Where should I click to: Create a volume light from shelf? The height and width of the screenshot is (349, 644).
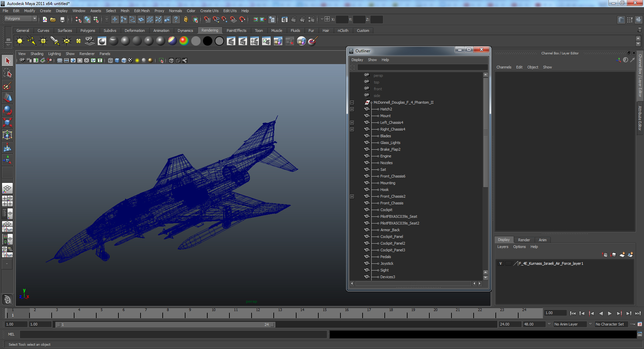point(78,41)
